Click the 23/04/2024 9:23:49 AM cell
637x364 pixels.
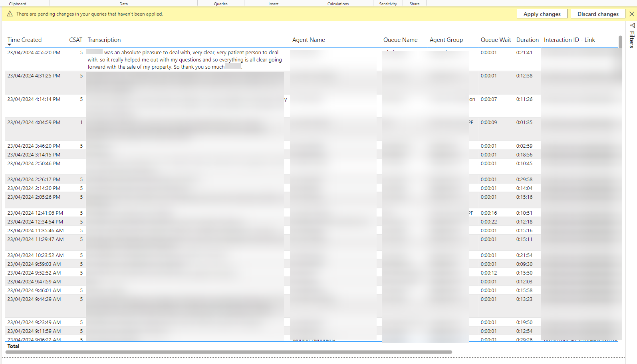pyautogui.click(x=34, y=322)
